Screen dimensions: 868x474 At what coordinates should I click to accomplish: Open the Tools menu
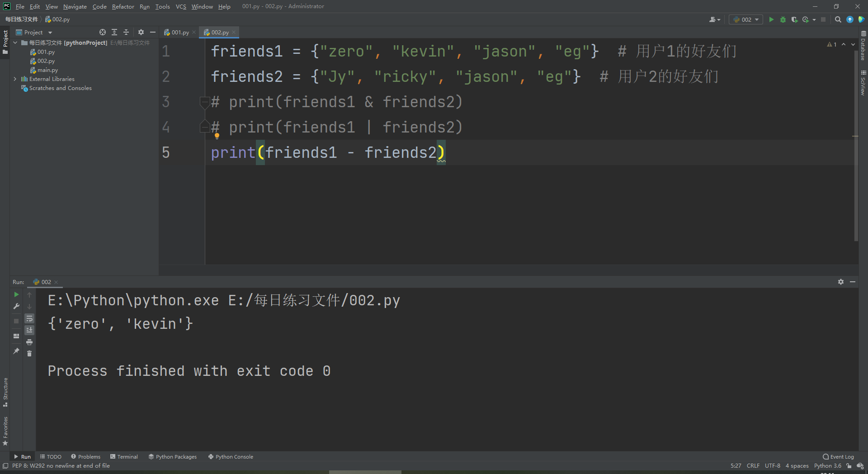162,6
